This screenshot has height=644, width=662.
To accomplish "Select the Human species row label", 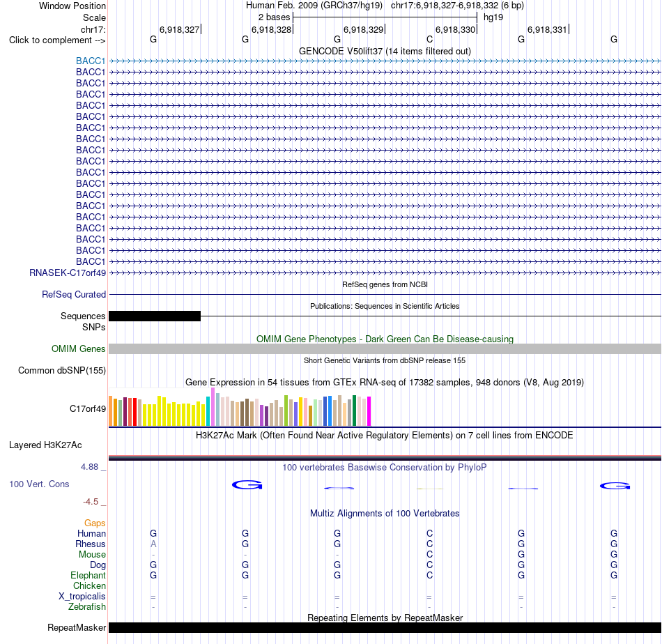I will tap(91, 534).
